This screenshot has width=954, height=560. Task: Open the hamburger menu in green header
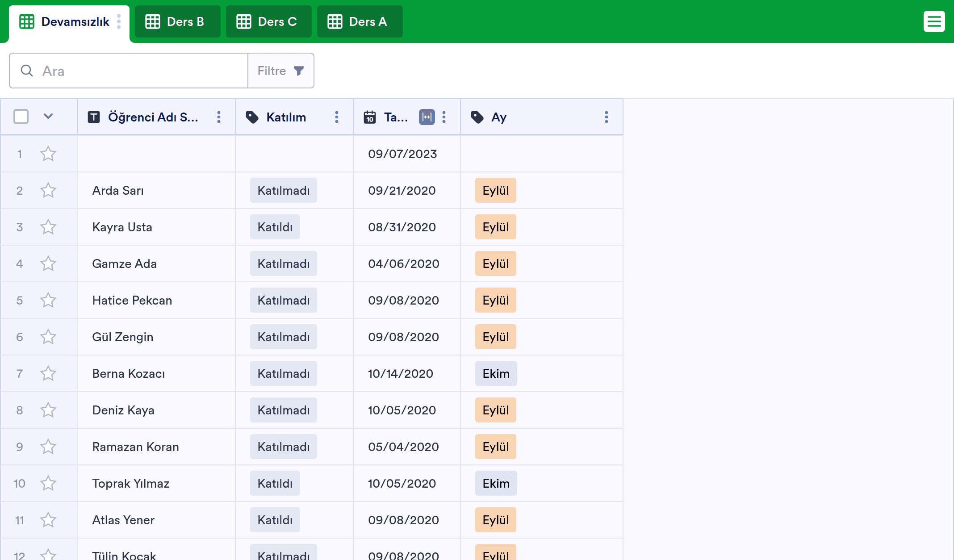click(x=934, y=21)
